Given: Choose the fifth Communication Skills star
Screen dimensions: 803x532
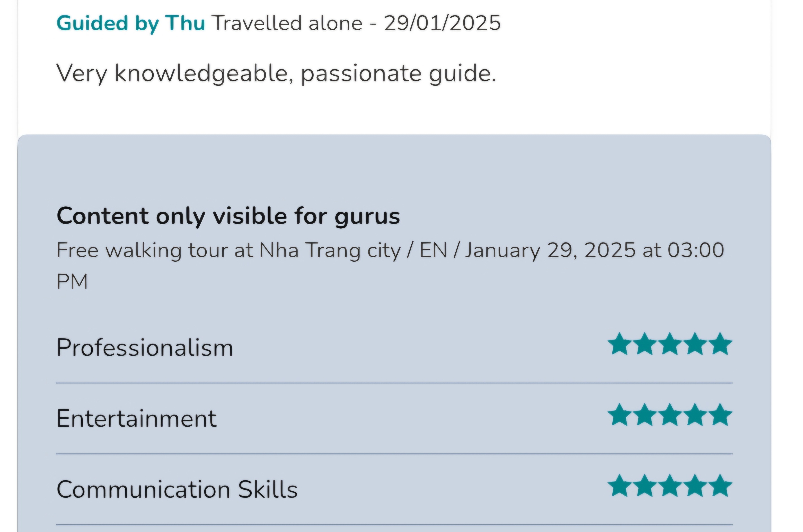Looking at the screenshot, I should [x=720, y=486].
